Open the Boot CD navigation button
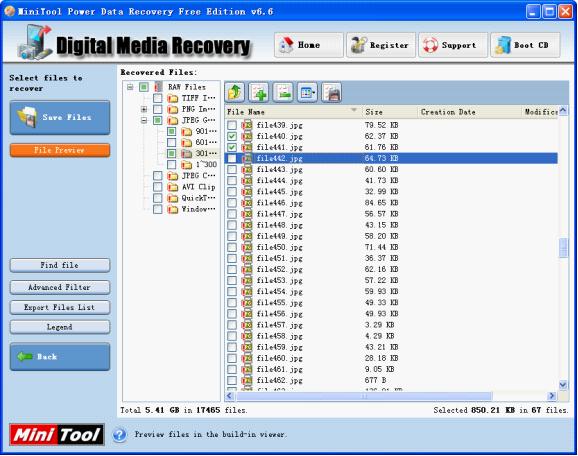Screen dimensions: 578x456 [x=525, y=45]
